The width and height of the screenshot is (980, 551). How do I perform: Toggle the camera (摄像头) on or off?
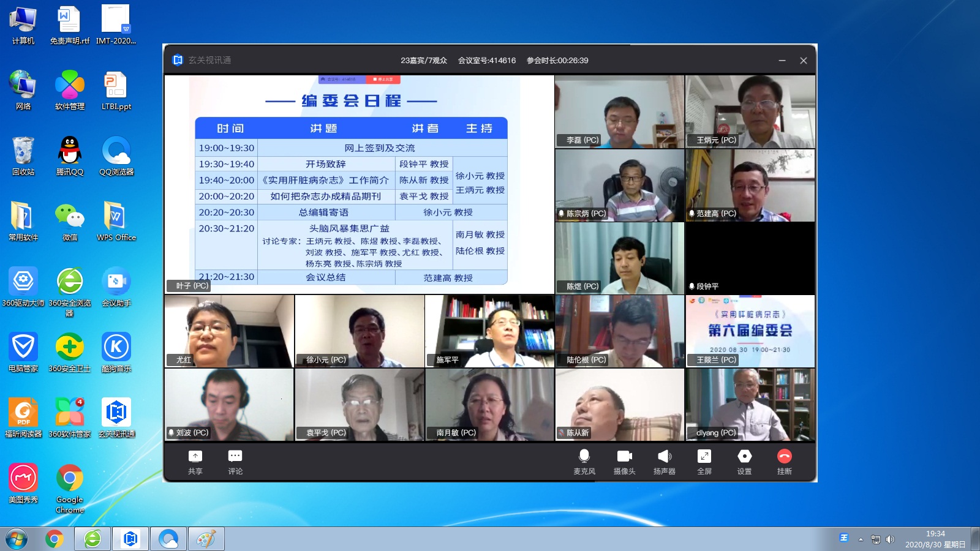(x=624, y=461)
